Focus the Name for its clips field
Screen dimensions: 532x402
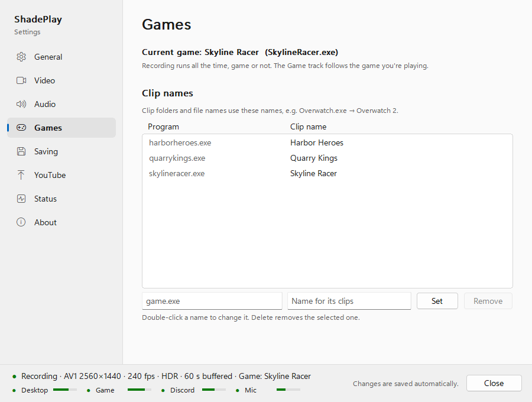point(349,301)
